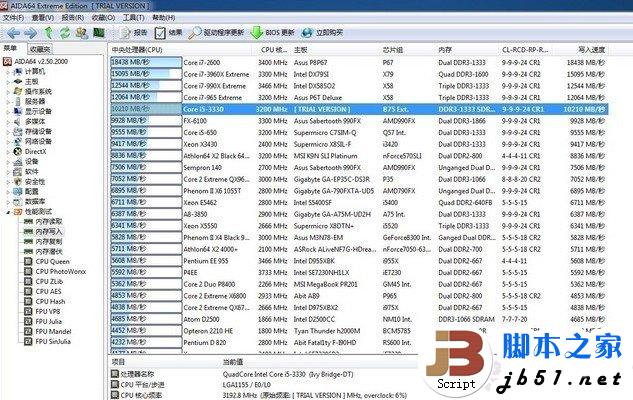Click the 内存读取 memory read icon
The height and width of the screenshot is (400, 633).
(28, 221)
